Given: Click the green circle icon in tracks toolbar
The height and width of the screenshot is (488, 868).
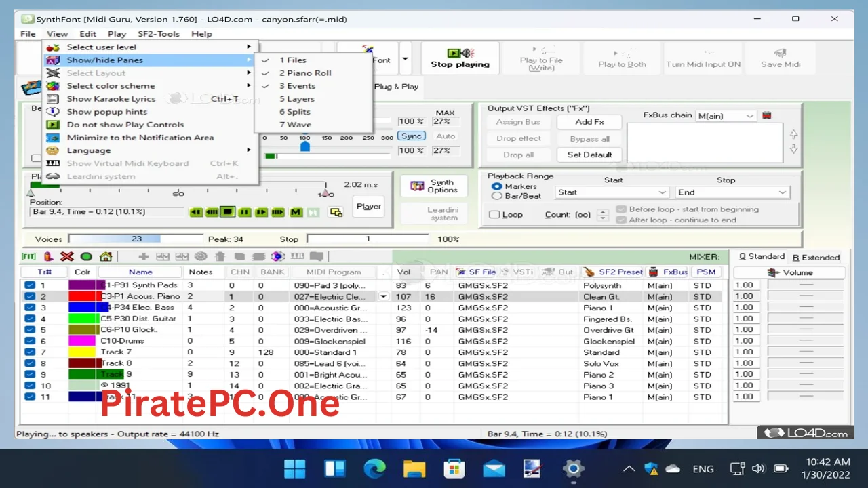Looking at the screenshot, I should tap(86, 257).
